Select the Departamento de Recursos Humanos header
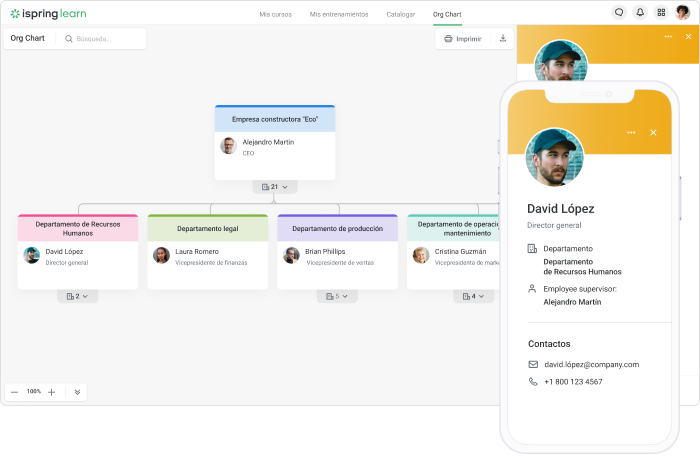 pos(78,229)
